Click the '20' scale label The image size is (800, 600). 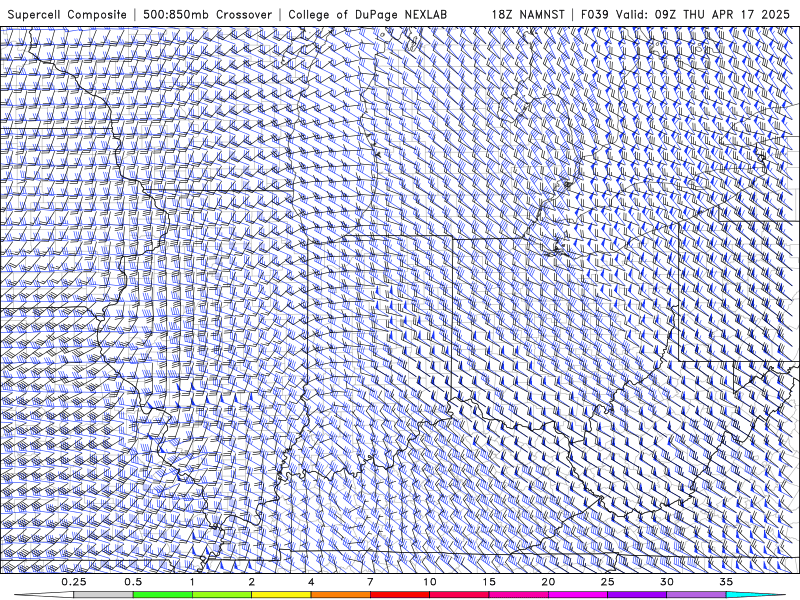coord(548,582)
